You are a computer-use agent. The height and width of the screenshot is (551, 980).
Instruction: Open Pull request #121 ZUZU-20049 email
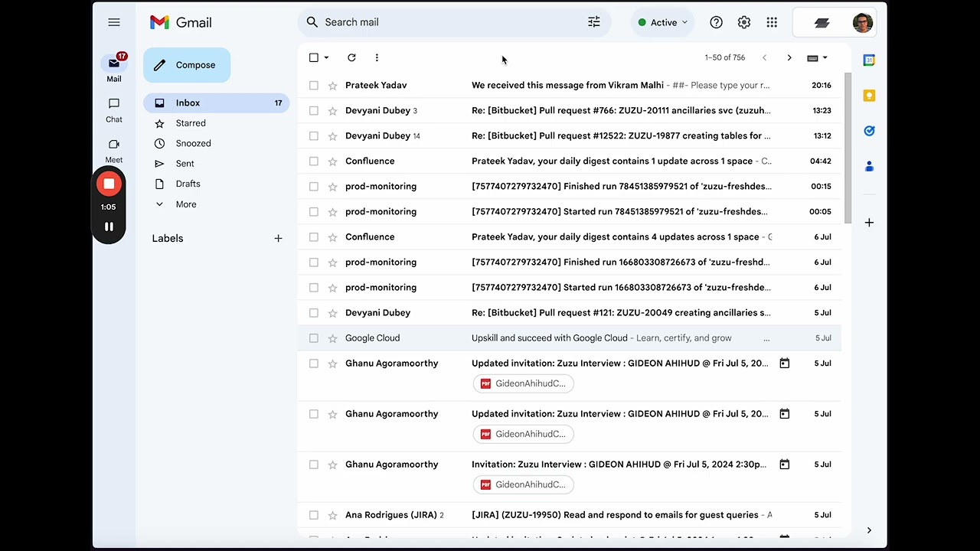[x=570, y=313]
